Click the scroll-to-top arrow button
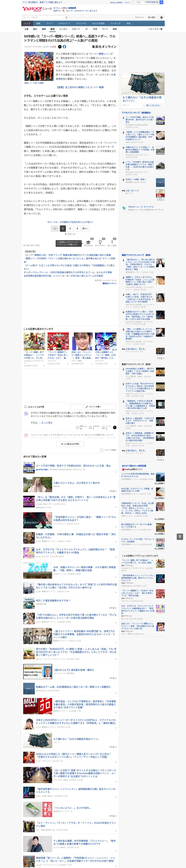Image resolution: width=186 pixels, height=868 pixels. click(180, 536)
